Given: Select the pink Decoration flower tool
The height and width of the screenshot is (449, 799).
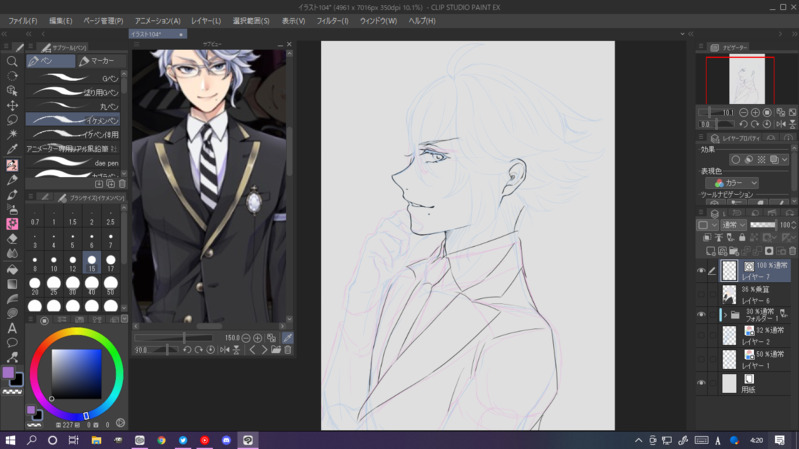Looking at the screenshot, I should pyautogui.click(x=12, y=224).
